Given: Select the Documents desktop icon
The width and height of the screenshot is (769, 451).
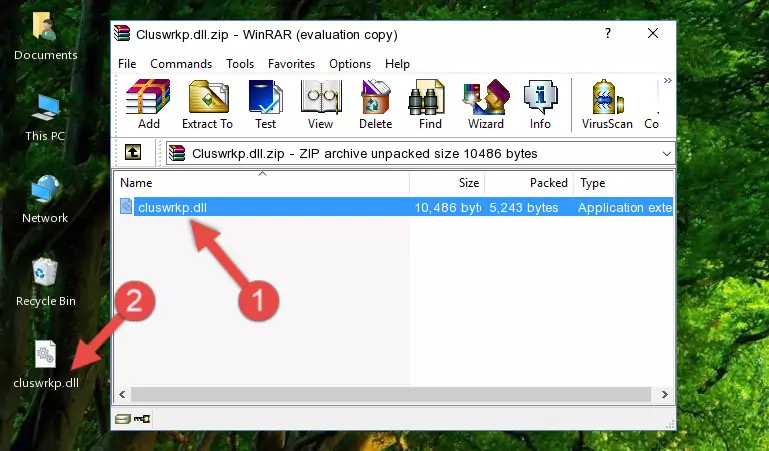Looking at the screenshot, I should pyautogui.click(x=46, y=37).
